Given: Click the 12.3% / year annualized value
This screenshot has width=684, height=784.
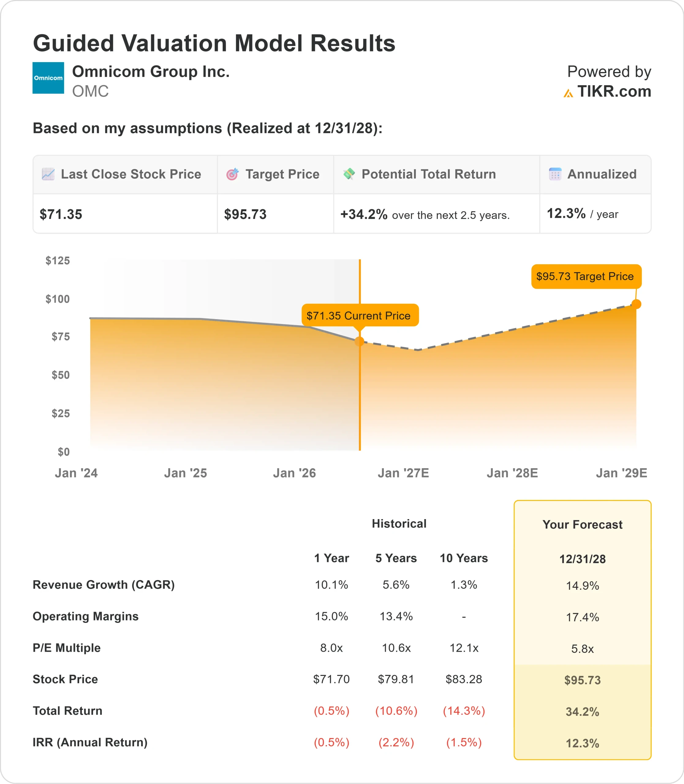Looking at the screenshot, I should coord(583,214).
